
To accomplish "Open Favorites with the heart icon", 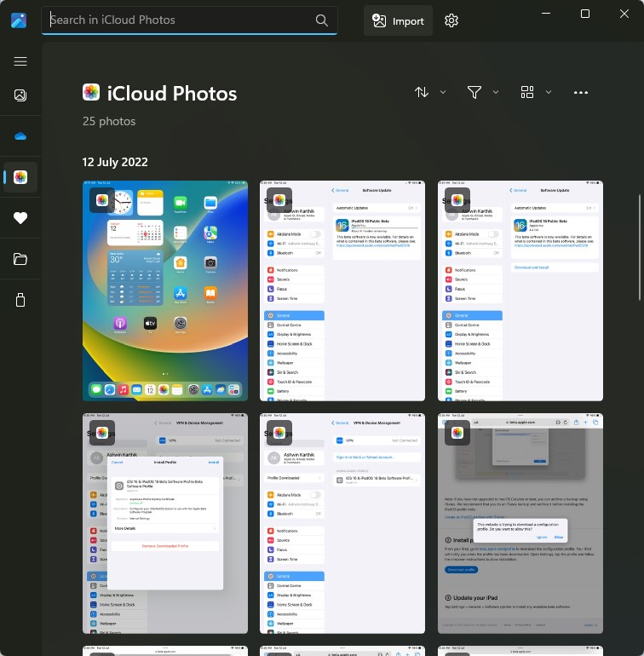I will click(x=20, y=218).
